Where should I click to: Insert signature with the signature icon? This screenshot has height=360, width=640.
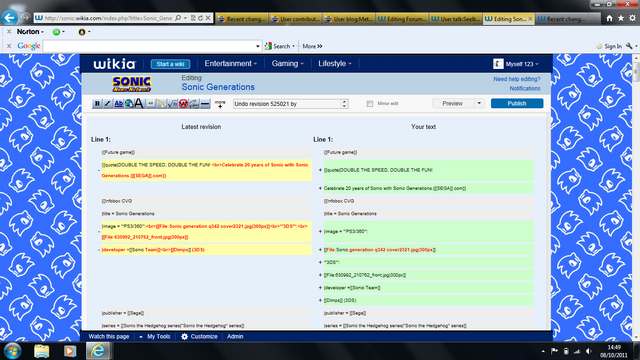pos(194,104)
